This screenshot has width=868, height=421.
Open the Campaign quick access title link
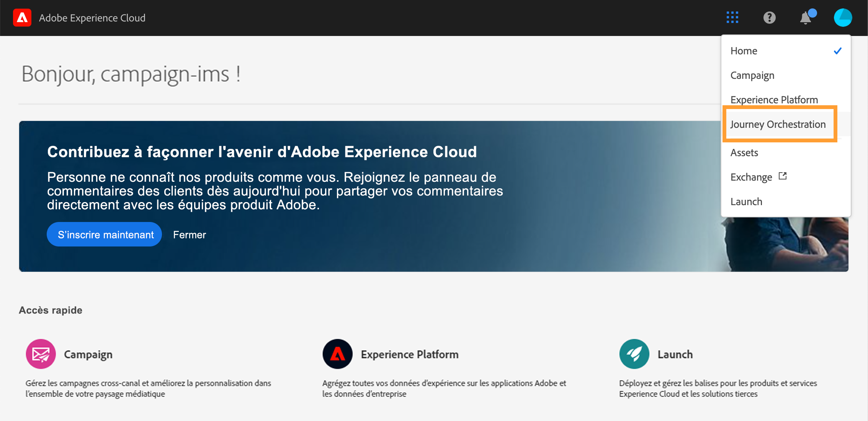pyautogui.click(x=88, y=354)
